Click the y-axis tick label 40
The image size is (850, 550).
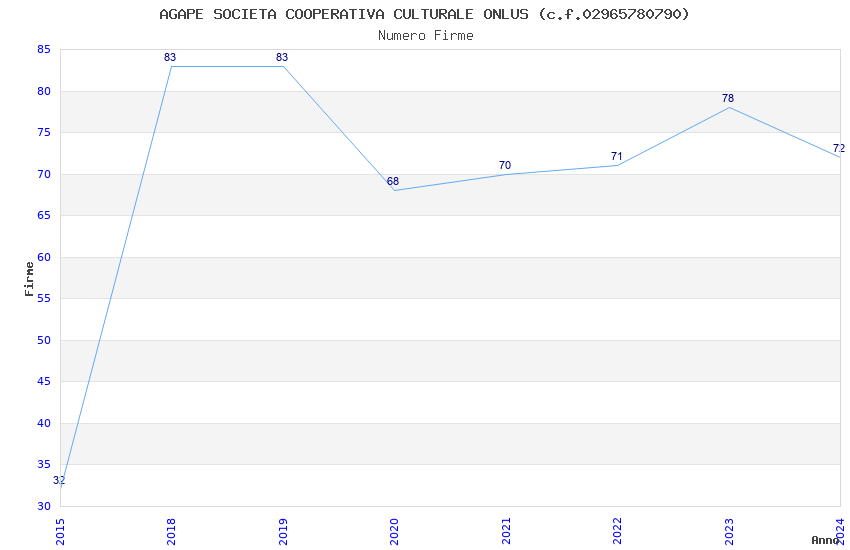pos(44,423)
